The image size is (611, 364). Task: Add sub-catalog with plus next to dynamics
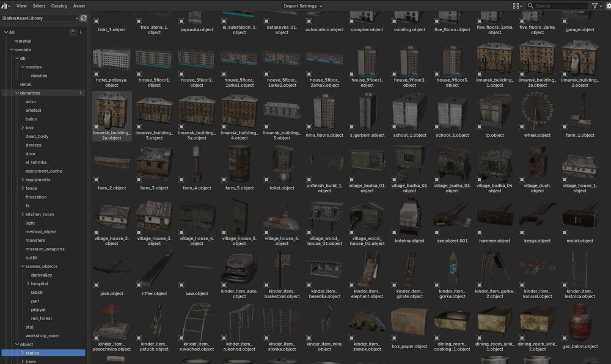[x=81, y=93]
